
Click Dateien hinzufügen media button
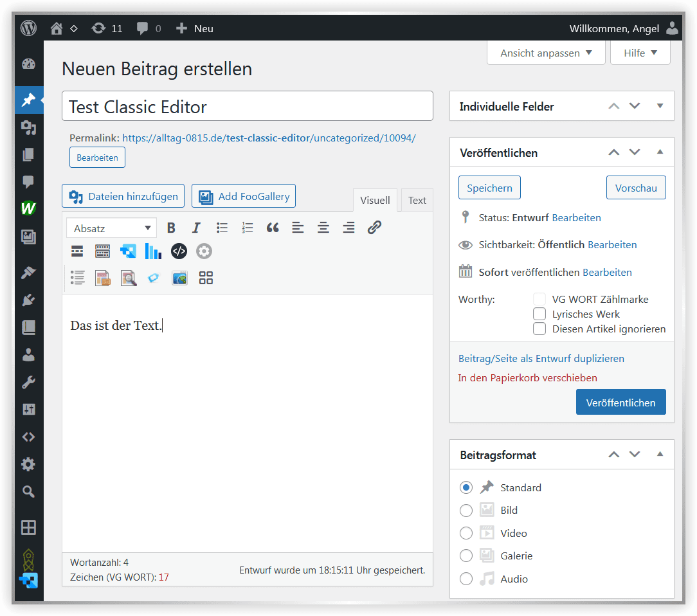pos(123,196)
